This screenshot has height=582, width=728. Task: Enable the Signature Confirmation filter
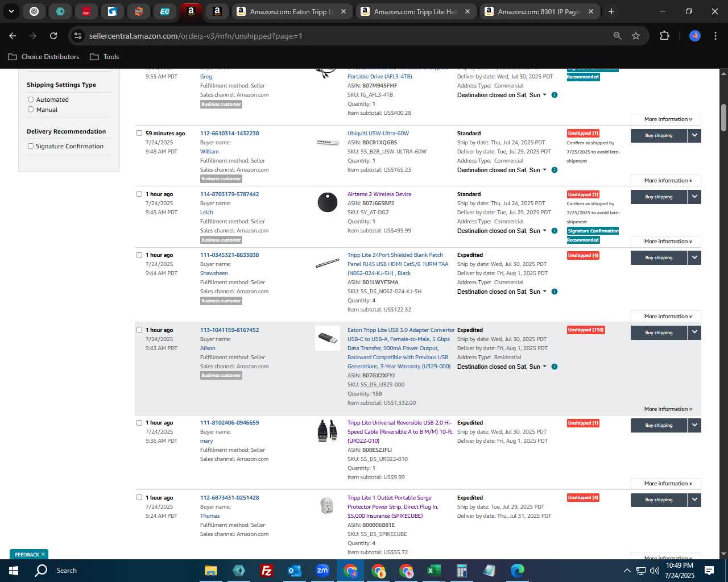pyautogui.click(x=31, y=146)
